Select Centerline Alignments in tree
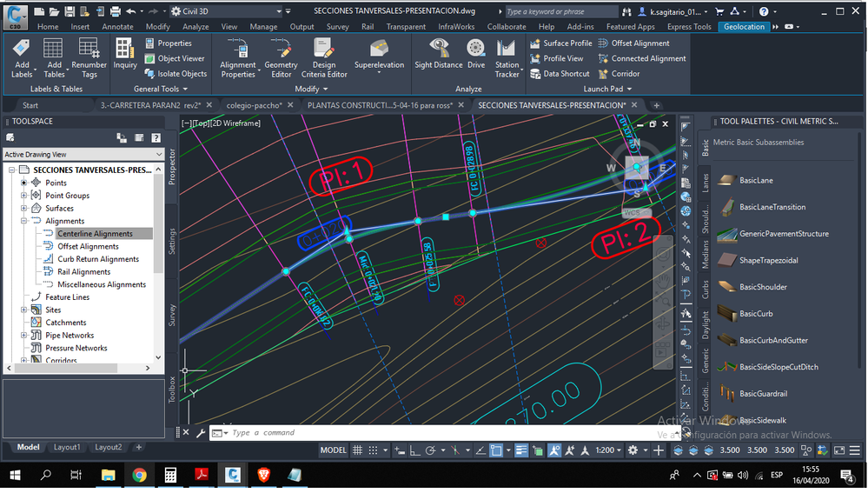 pos(95,234)
